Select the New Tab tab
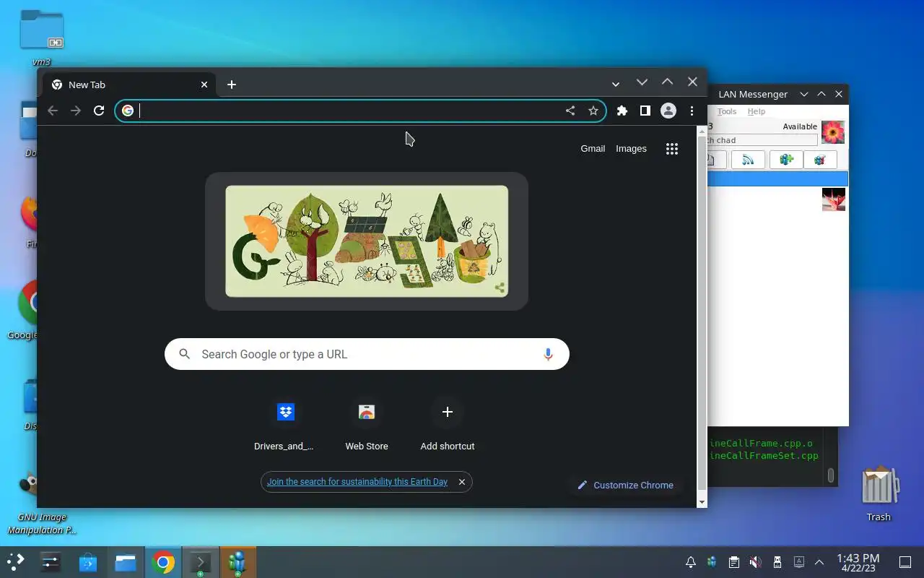924x578 pixels. pos(130,85)
